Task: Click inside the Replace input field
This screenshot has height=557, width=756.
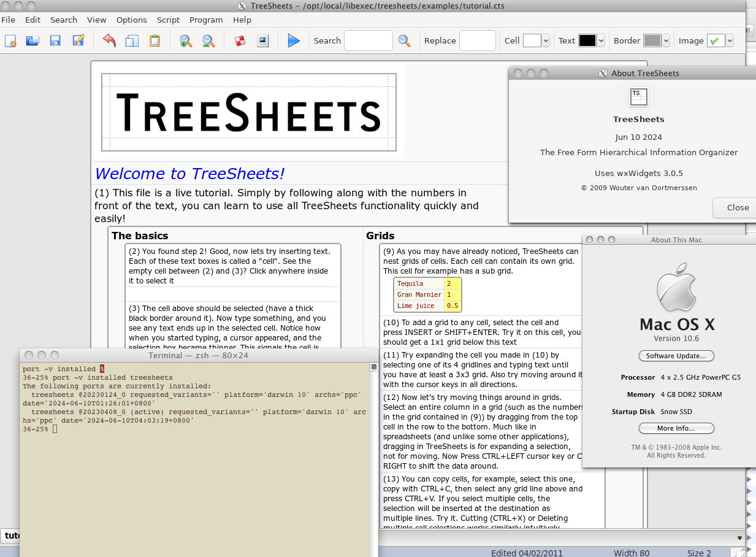Action: [477, 40]
